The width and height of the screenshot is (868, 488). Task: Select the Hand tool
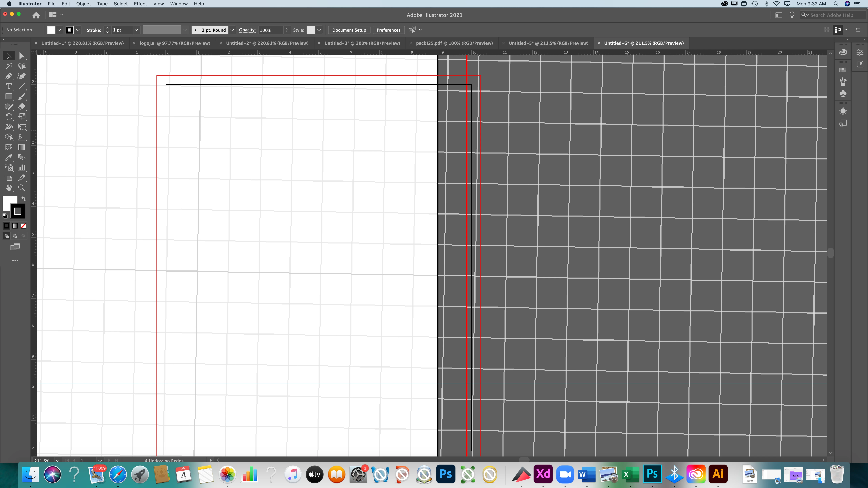click(x=9, y=188)
